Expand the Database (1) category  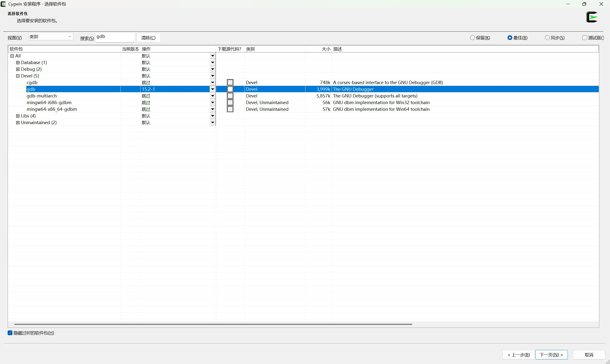pyautogui.click(x=18, y=63)
